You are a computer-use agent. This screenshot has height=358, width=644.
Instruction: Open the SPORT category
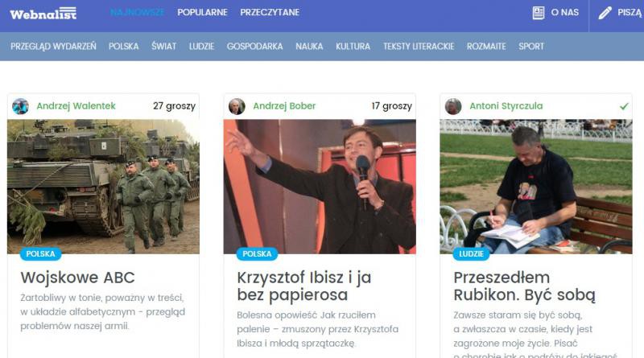[531, 47]
